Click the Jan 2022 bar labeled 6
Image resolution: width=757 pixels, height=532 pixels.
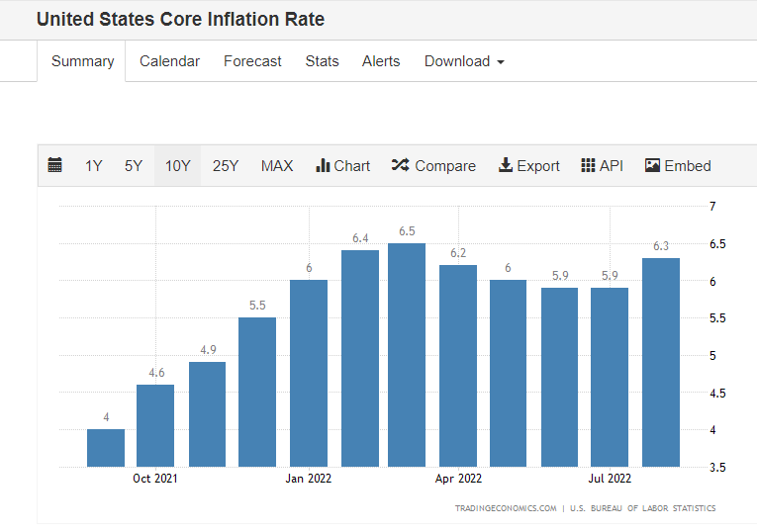[x=309, y=373]
